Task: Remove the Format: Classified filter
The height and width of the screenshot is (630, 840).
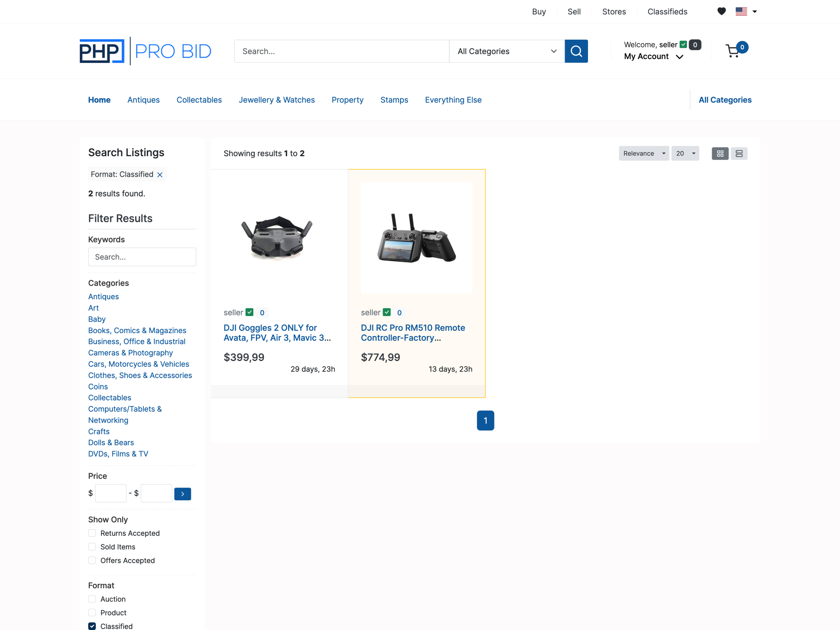Action: click(x=160, y=175)
